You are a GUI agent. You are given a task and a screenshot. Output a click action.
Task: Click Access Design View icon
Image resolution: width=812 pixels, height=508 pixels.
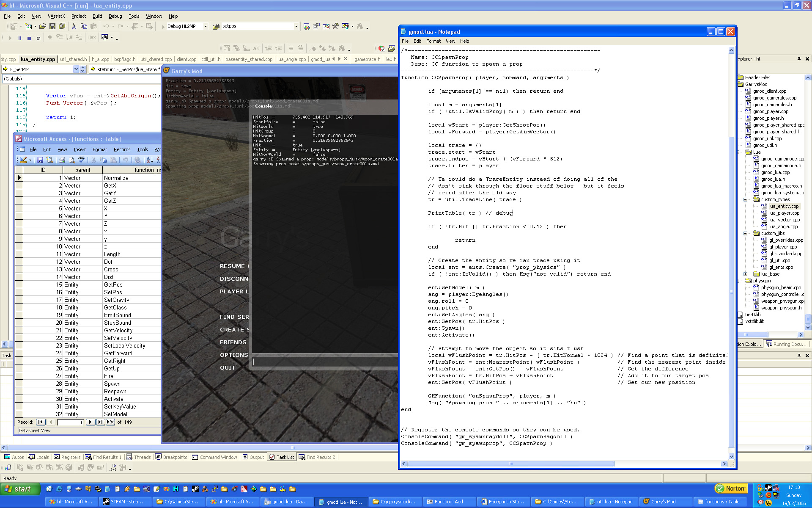click(24, 160)
